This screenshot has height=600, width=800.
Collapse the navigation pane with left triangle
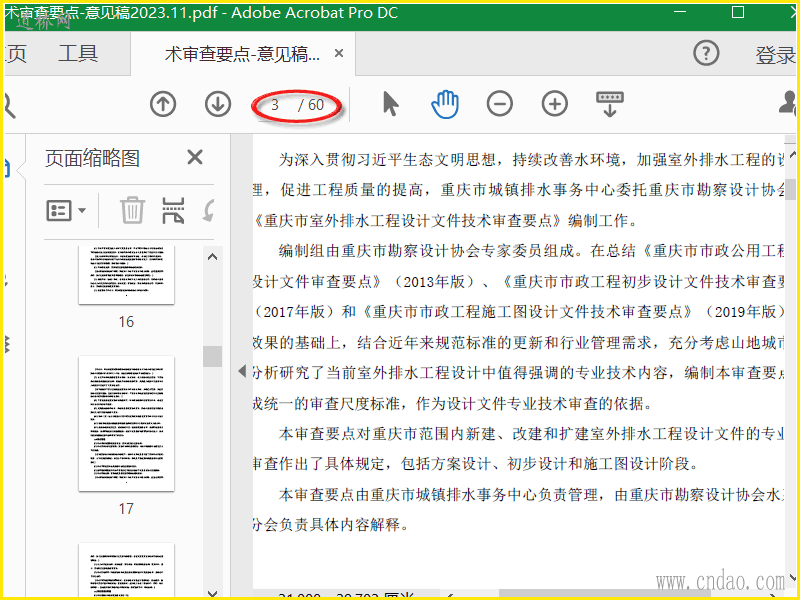click(242, 371)
